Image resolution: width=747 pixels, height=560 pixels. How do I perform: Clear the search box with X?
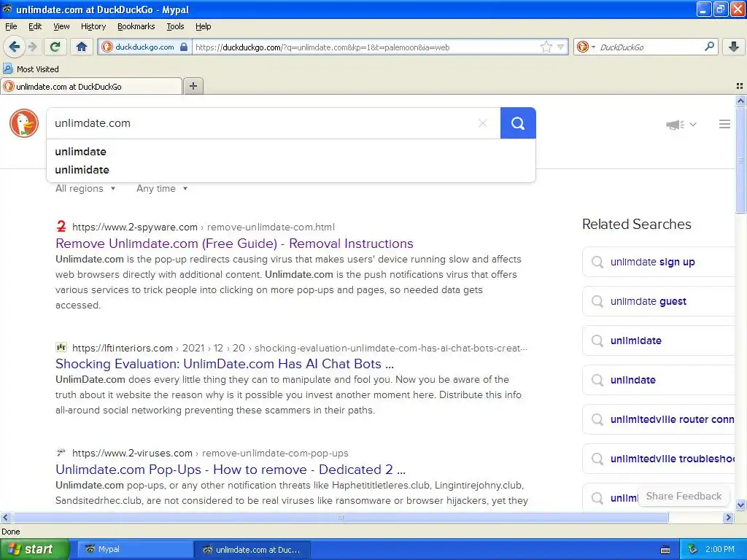coord(483,123)
